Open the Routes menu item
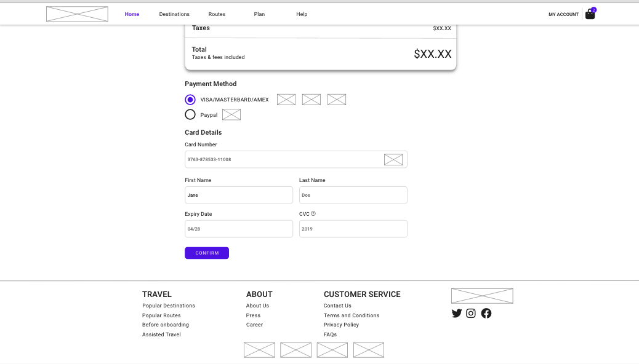Viewport: 639px width, 364px height. pos(217,14)
